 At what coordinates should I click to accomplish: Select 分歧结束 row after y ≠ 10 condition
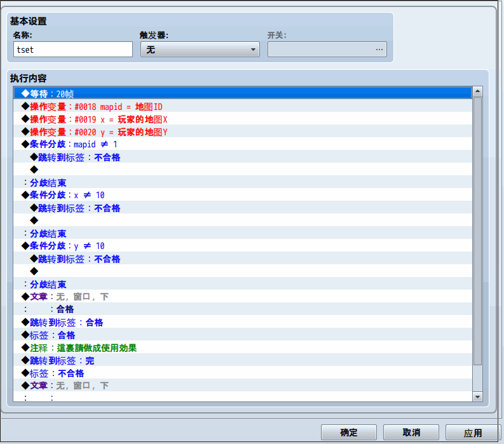(x=243, y=284)
